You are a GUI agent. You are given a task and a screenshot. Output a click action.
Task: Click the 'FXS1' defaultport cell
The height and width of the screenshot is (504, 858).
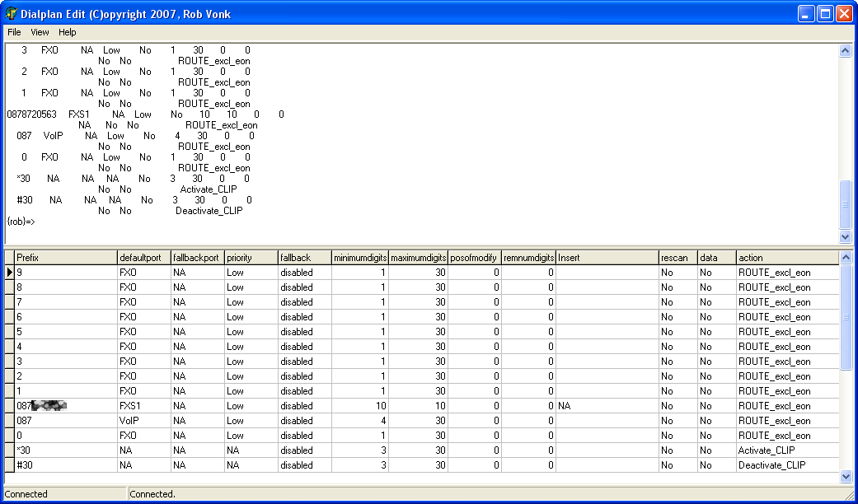tap(144, 406)
